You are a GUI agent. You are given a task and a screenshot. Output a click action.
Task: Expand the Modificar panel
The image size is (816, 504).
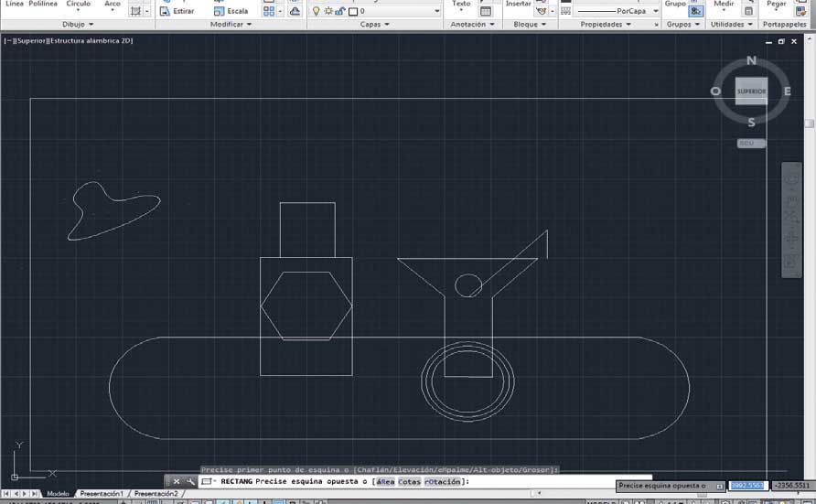coord(231,25)
